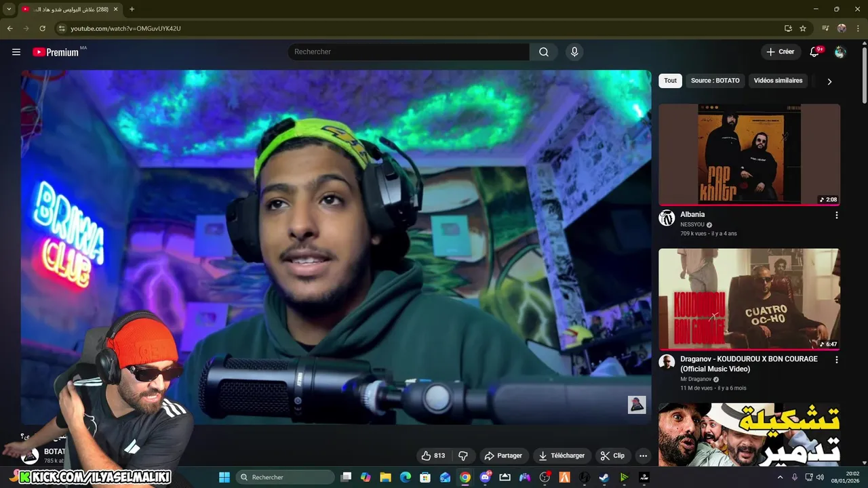
Task: Open Chrome three-dot menu
Action: pos(859,28)
